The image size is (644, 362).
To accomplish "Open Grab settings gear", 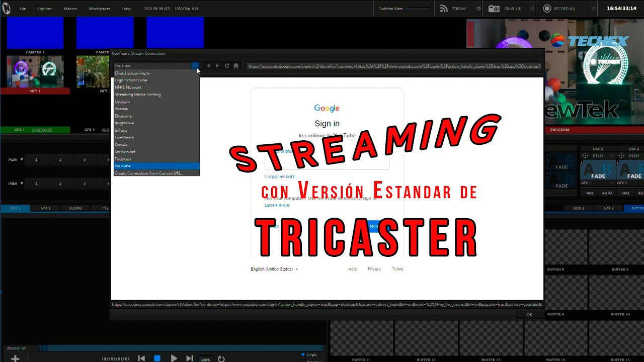I will click(531, 9).
